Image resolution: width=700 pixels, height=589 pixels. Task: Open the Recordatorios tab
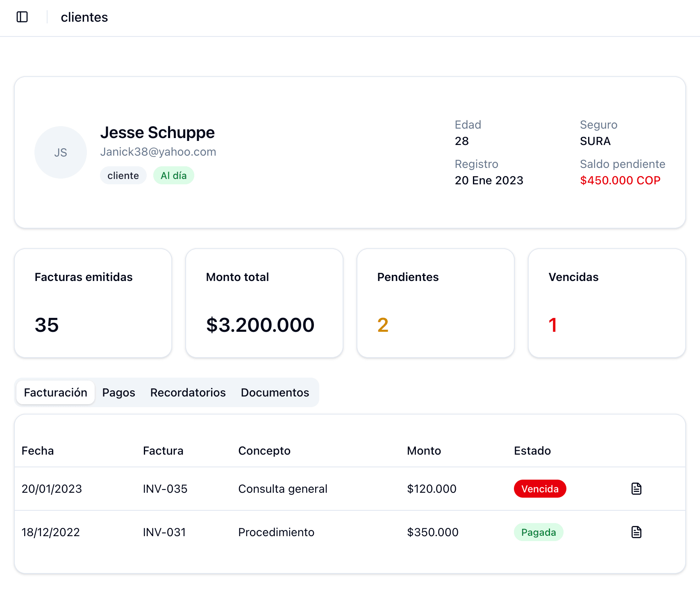(188, 392)
